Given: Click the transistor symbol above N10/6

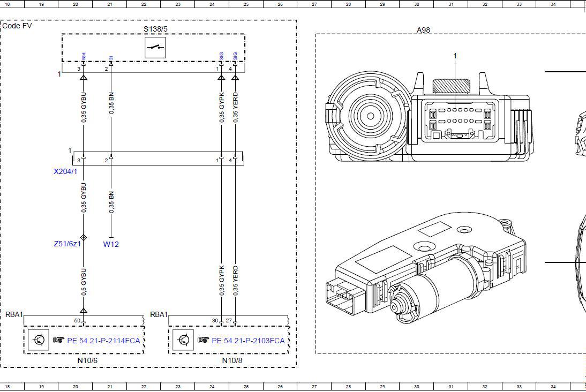Looking at the screenshot, I should (39, 340).
